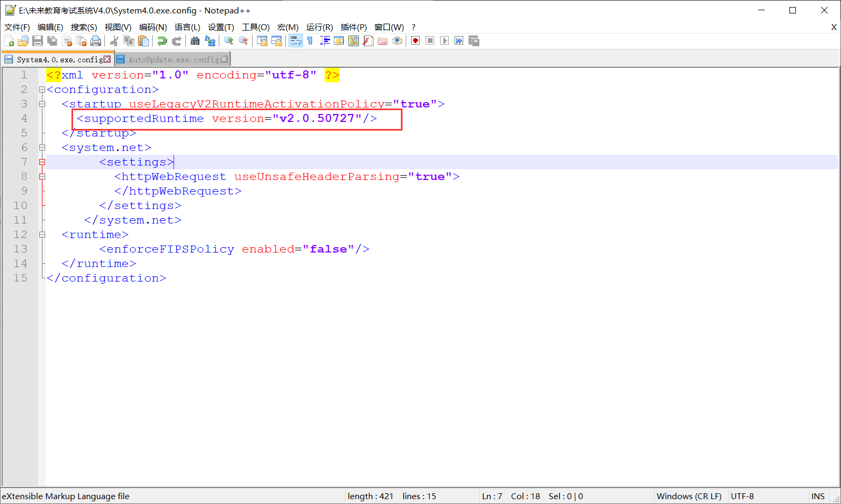Create a new file with the New icon
Viewport: 841px width, 504px height.
coord(9,41)
